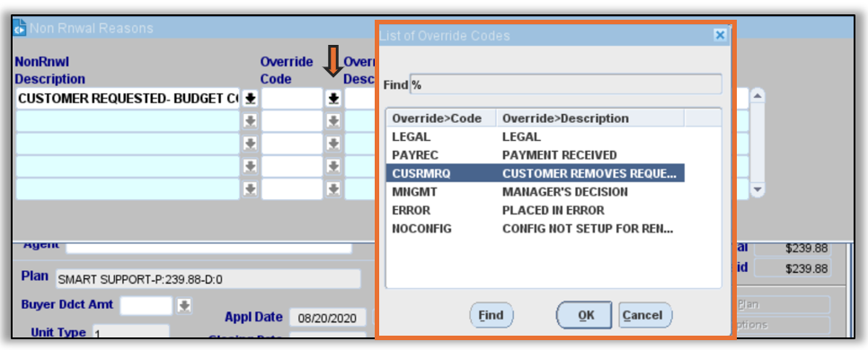Click the Cancel button
The width and height of the screenshot is (868, 350).
coord(645,315)
